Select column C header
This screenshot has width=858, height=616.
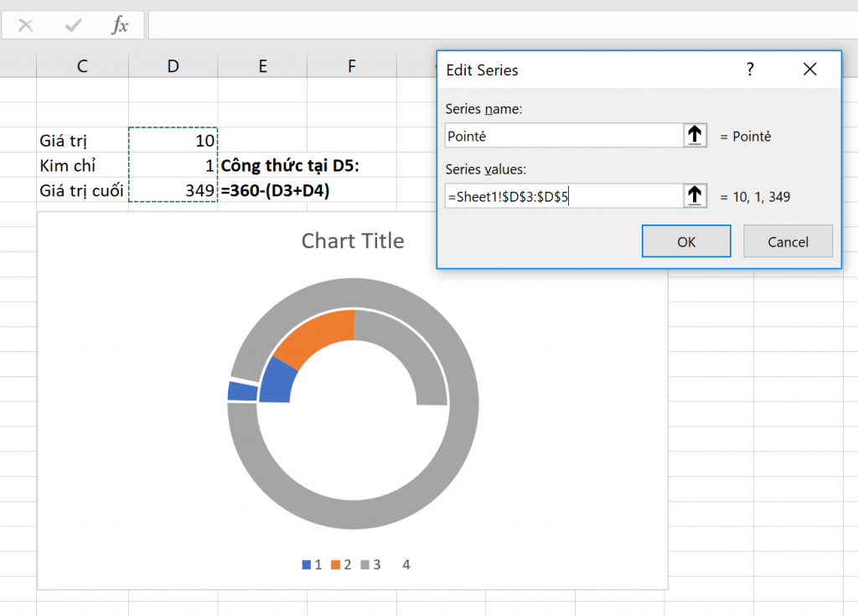click(82, 66)
